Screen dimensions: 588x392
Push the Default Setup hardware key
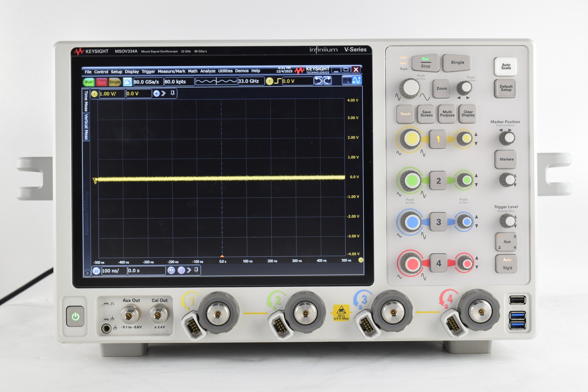(x=506, y=88)
